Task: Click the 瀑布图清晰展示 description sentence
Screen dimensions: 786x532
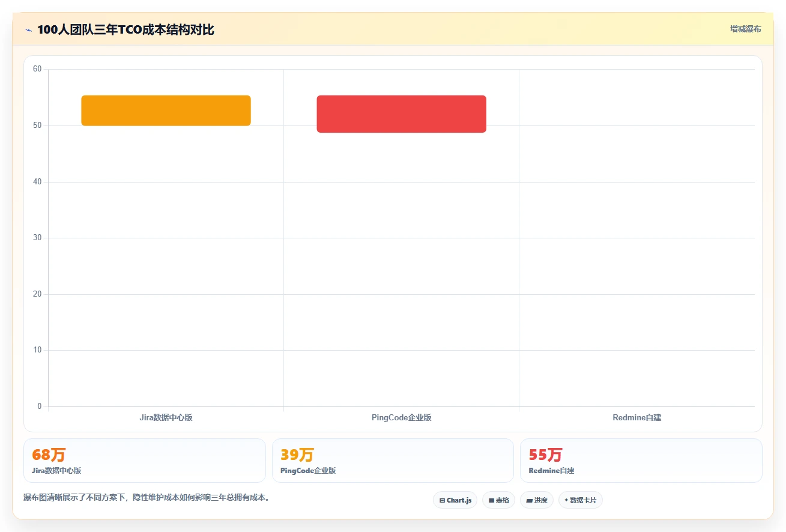Action: (x=147, y=497)
